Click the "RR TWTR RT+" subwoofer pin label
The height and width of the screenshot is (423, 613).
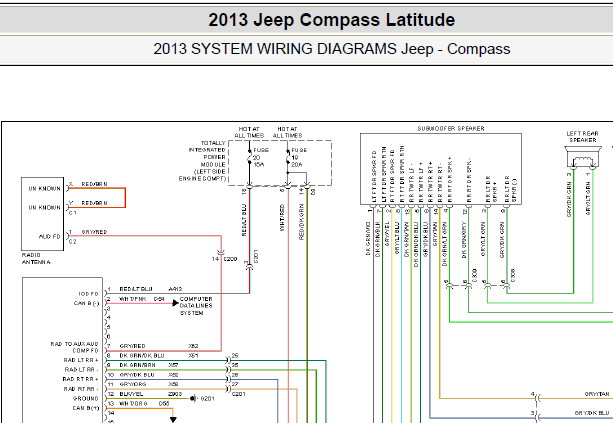point(430,182)
